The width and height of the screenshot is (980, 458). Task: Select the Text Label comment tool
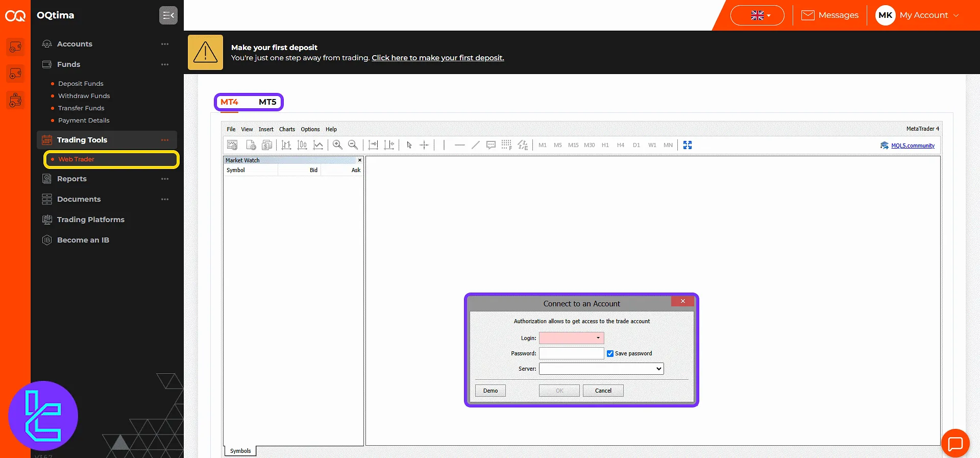pos(491,145)
